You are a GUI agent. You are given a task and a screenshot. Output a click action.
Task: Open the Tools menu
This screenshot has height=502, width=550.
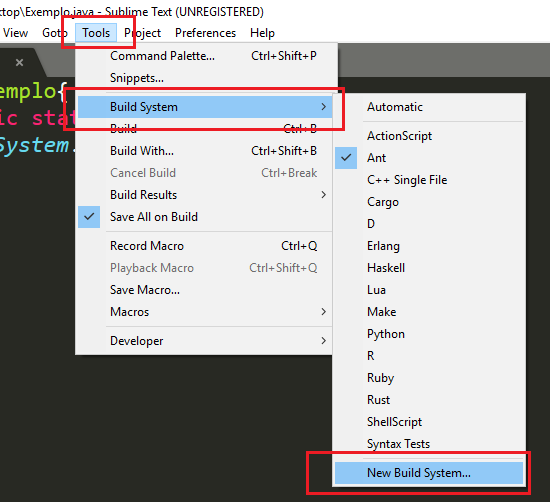[x=96, y=33]
